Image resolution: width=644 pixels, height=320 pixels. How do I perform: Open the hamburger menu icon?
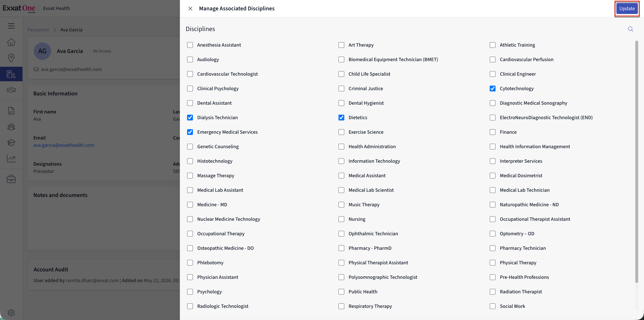[11, 26]
